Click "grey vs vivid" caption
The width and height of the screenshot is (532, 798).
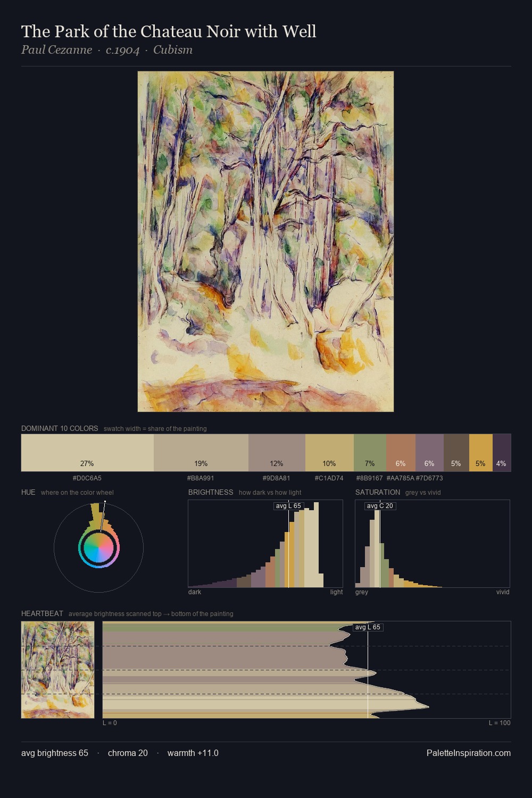point(423,493)
